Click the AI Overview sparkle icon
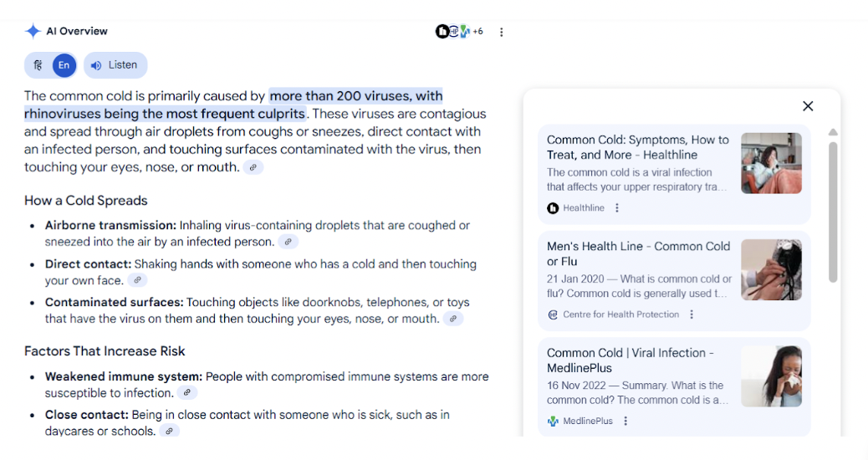This screenshot has width=868, height=460. (x=33, y=32)
